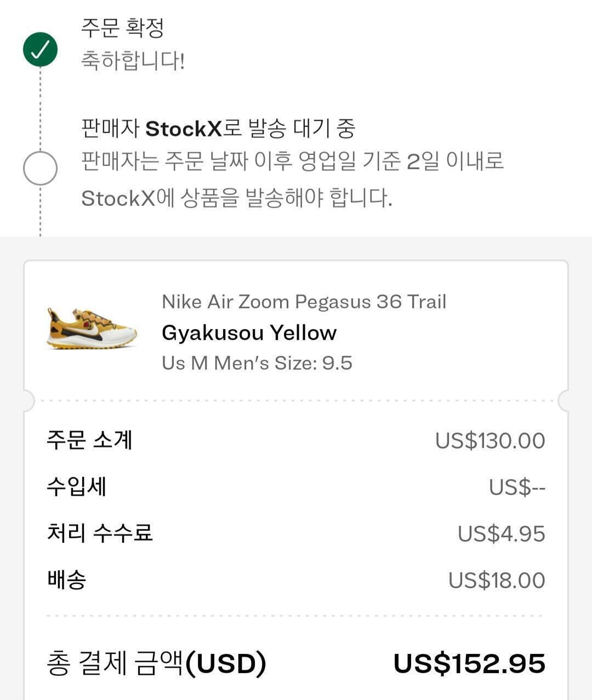Click the 수입세 import tax label
The image size is (592, 700).
pos(76,486)
